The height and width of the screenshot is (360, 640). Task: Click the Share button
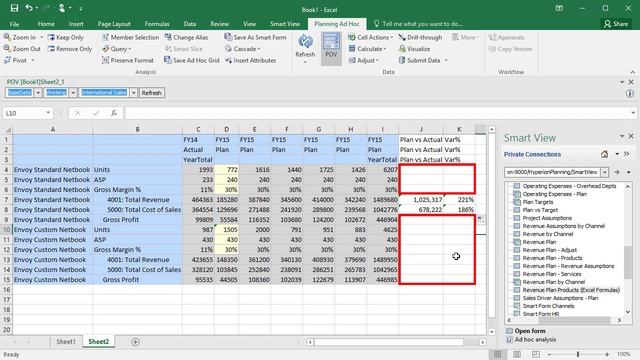coord(616,24)
